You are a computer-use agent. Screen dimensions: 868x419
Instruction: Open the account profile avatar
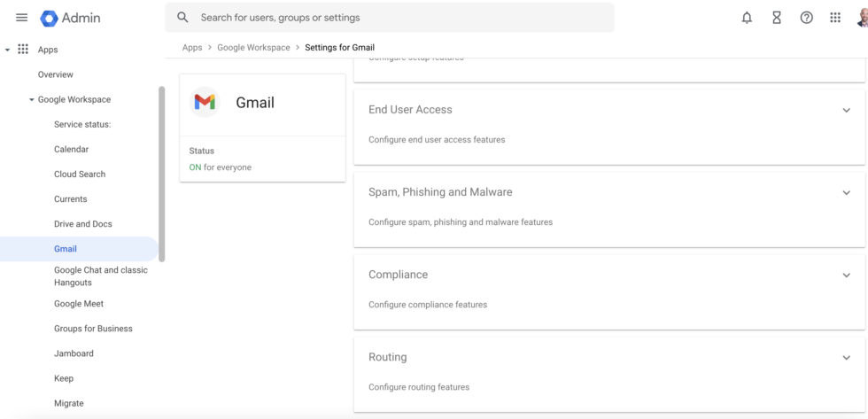862,18
